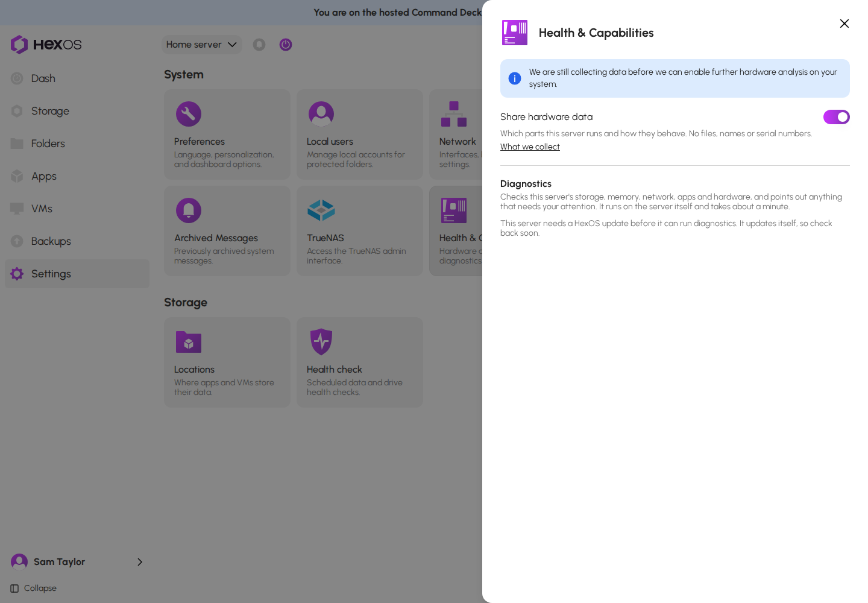Viewport: 868px width, 603px height.
Task: Click the Local users person icon
Action: click(321, 114)
